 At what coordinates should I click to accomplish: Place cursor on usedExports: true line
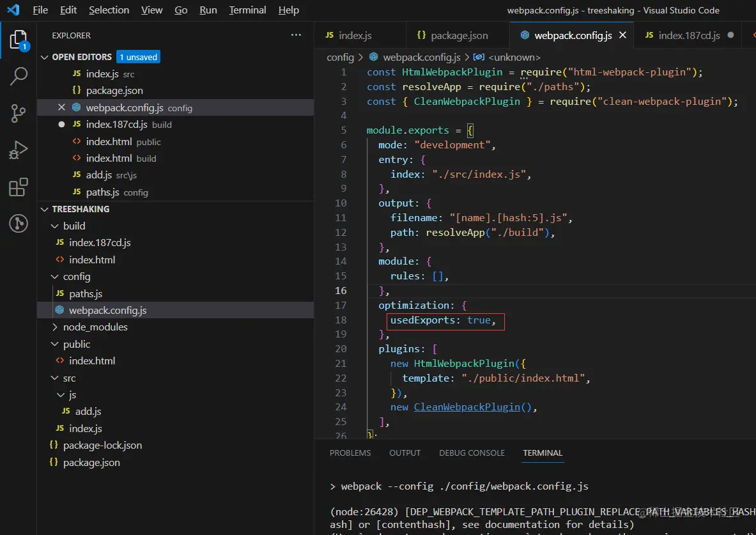pos(443,320)
